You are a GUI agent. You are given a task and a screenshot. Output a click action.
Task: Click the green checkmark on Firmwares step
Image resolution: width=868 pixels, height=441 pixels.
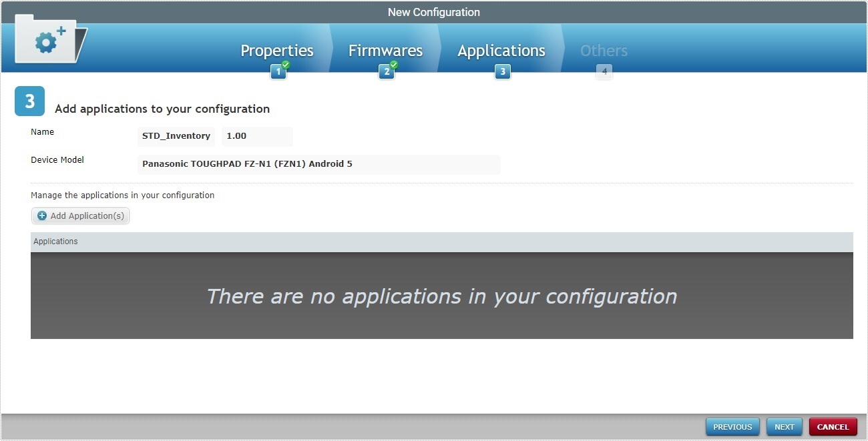coord(394,66)
